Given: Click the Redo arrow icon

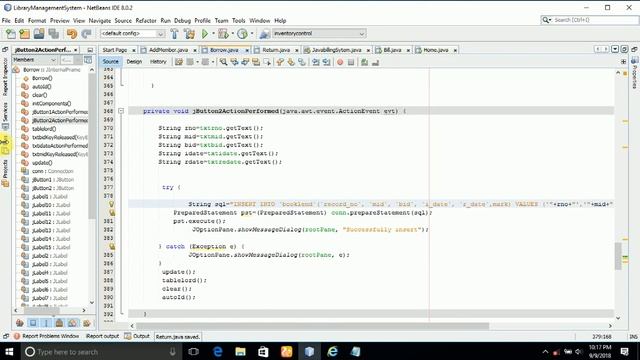Looking at the screenshot, I should click(x=86, y=33).
